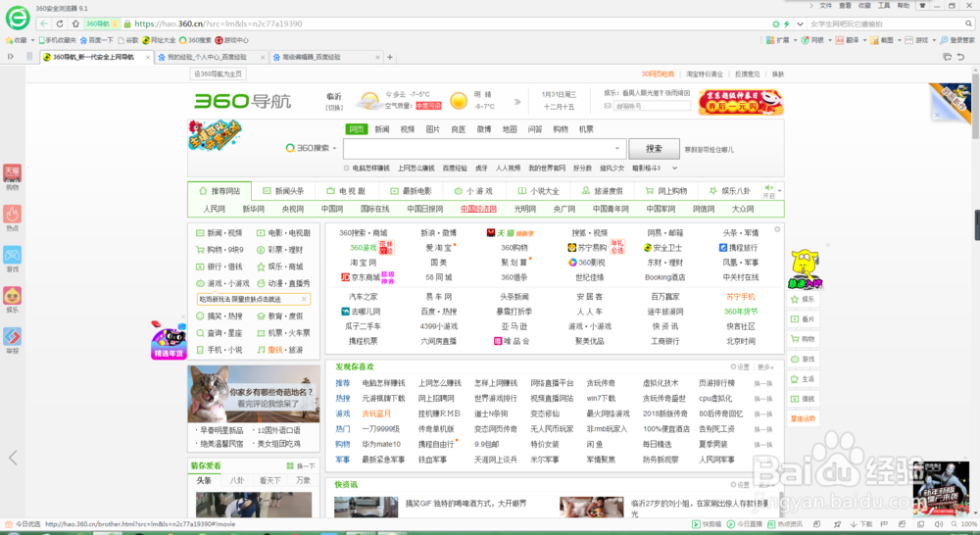Open the 反馈意见 link
Viewport: 980px width, 535px height.
click(747, 73)
